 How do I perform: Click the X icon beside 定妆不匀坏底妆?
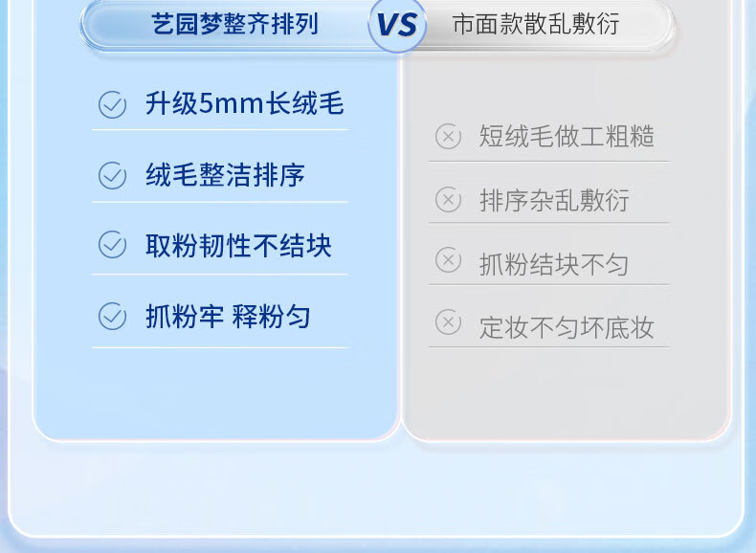coord(448,322)
